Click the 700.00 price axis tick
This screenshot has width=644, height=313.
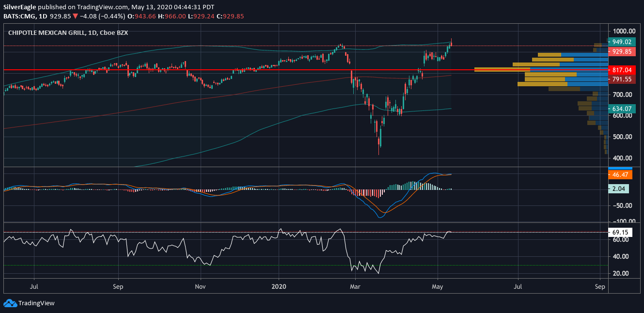tap(622, 94)
